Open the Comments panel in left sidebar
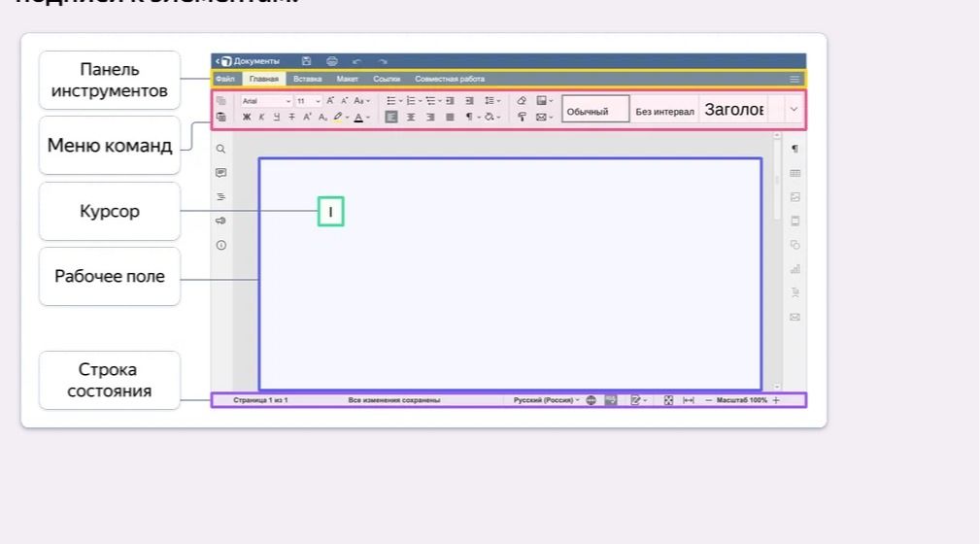Image resolution: width=980 pixels, height=544 pixels. 220,173
